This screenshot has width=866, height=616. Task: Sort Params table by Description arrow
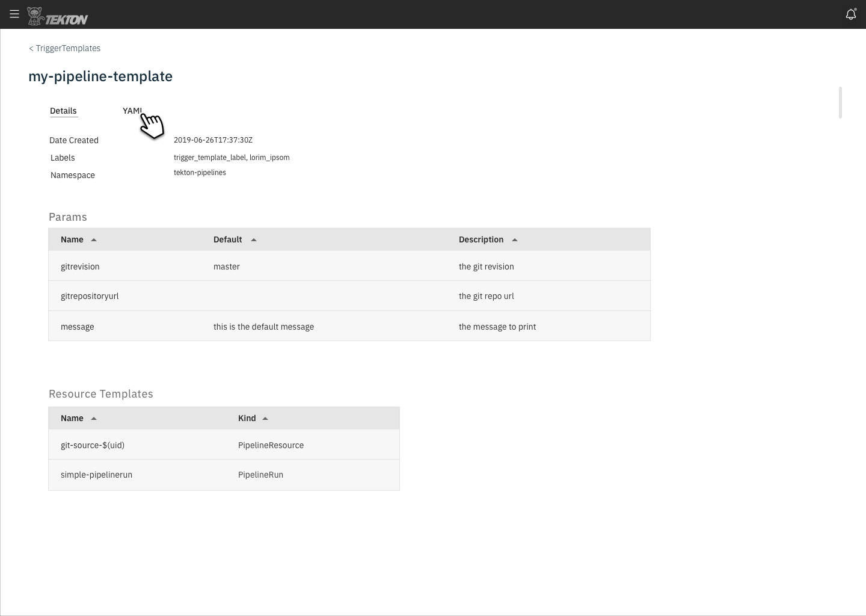pos(515,240)
